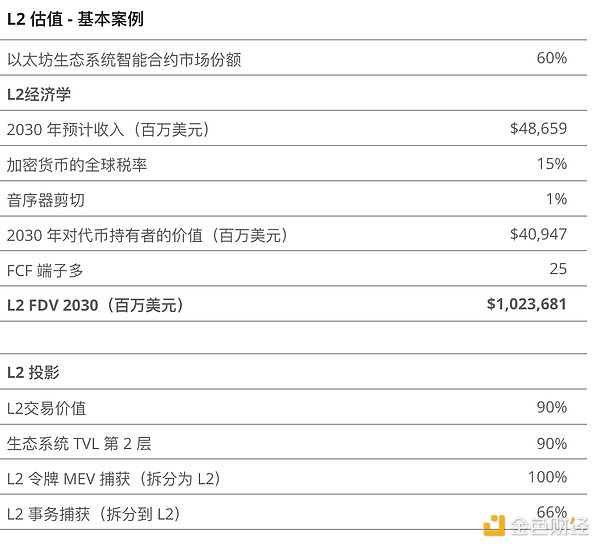Click the 生态系统 TVL 第 2 层 label

pyautogui.click(x=79, y=442)
